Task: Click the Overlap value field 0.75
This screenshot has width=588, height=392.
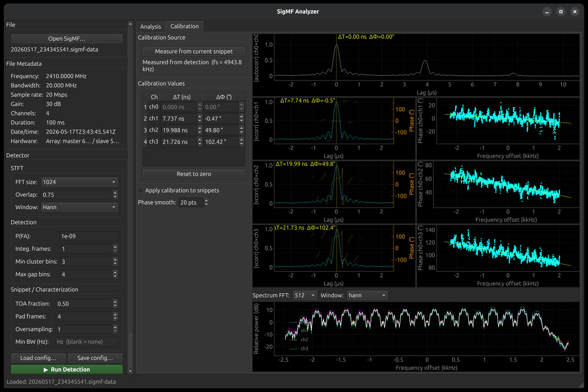Action: click(76, 195)
